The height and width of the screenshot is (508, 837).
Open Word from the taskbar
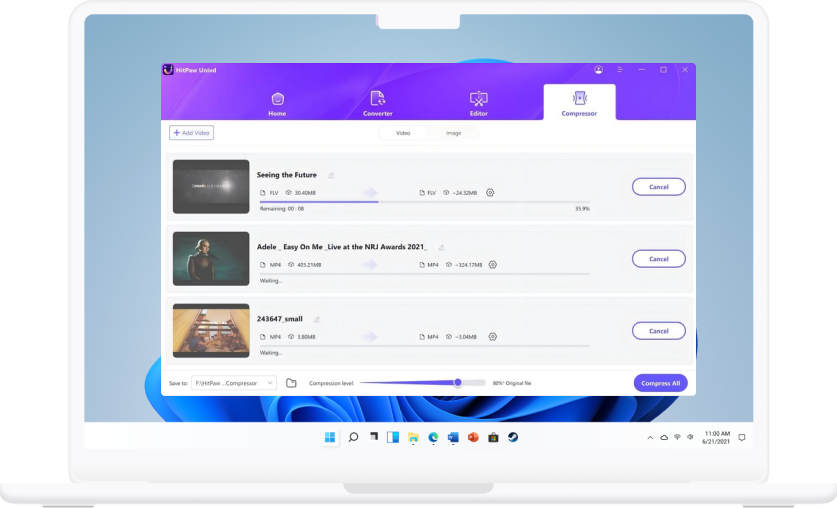[453, 438]
